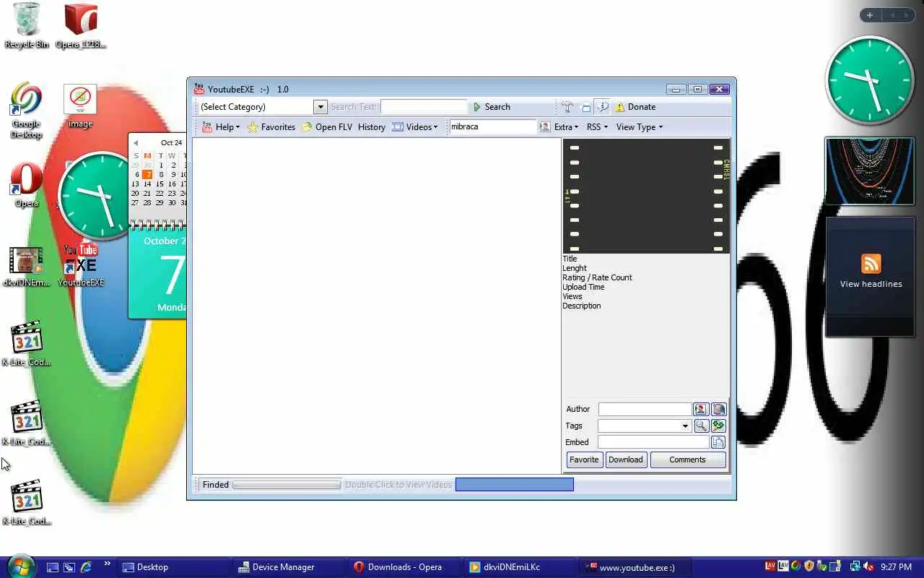Launch Internet Explorer from quick launch
The image size is (924, 578).
pyautogui.click(x=87, y=567)
